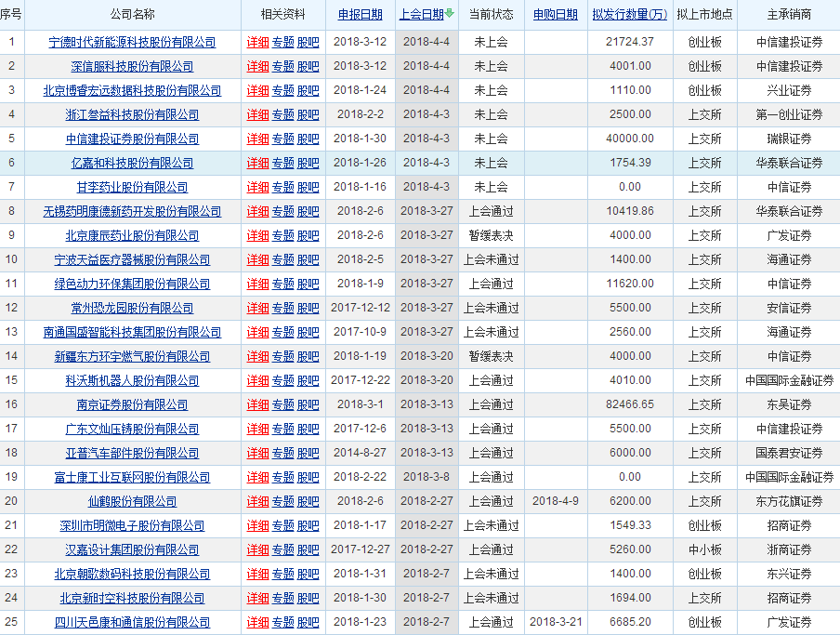Open 宁德时代新能源科技股份有限公司 company link
The width and height of the screenshot is (840, 635).
click(132, 42)
